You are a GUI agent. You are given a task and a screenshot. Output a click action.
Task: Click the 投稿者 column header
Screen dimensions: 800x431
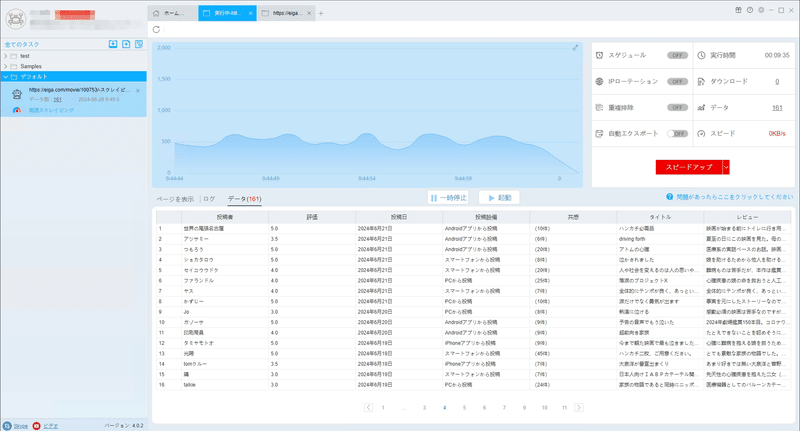coord(225,217)
